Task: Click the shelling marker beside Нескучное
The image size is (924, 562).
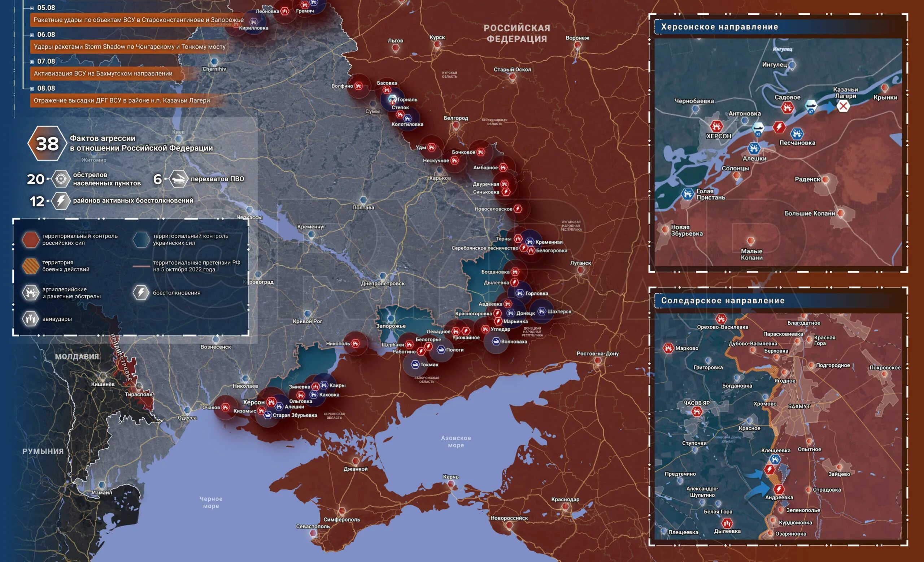Action: pyautogui.click(x=454, y=161)
